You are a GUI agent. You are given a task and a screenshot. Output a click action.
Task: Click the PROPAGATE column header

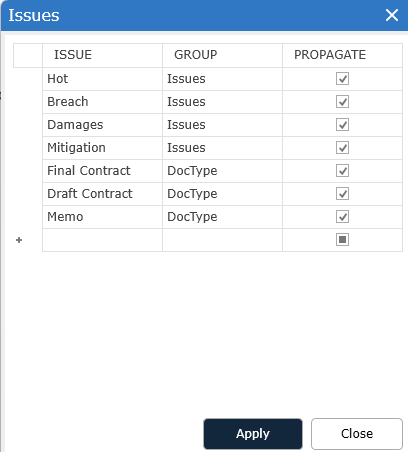coord(342,55)
